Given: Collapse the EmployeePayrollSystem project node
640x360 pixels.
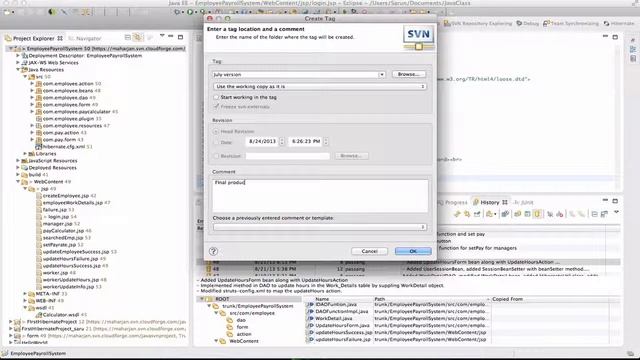Looking at the screenshot, I should (x=11, y=49).
